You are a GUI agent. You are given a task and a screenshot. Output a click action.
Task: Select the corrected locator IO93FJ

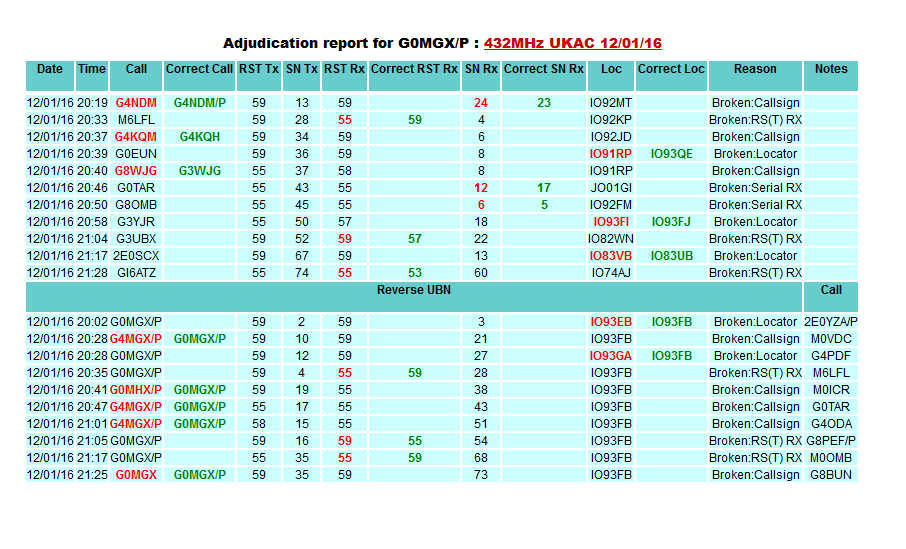pyautogui.click(x=671, y=222)
